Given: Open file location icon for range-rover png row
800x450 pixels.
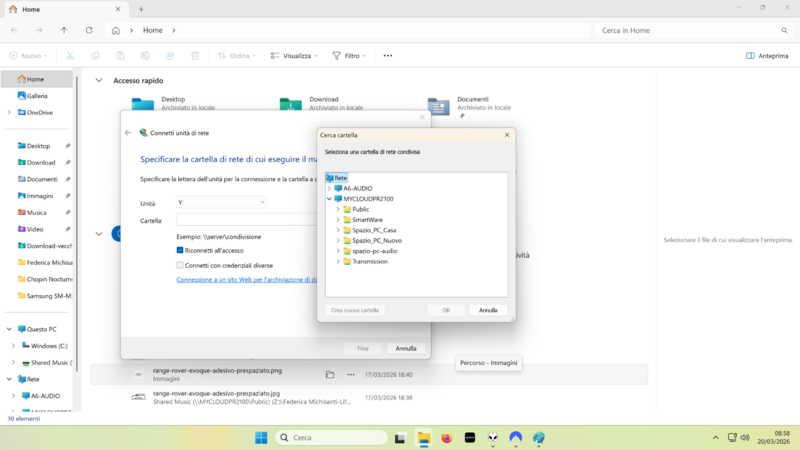Looking at the screenshot, I should pos(330,374).
